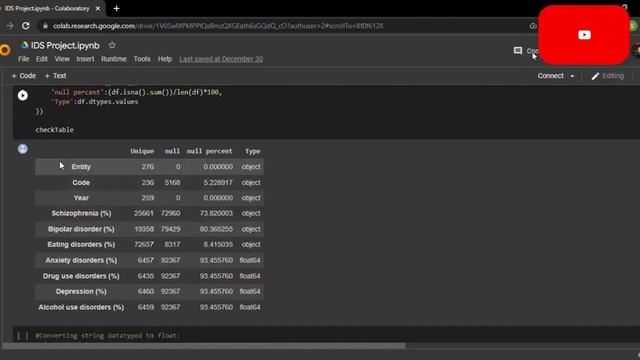
Task: Click the IDS Project.ipynb notebook title
Action: (65, 45)
